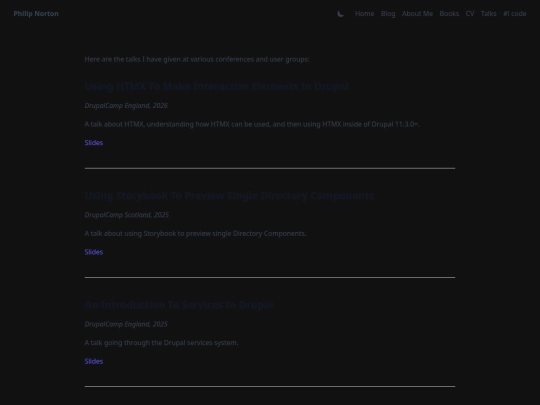This screenshot has width=540, height=405.
Task: Click the HTMX talk description paragraph
Action: (252, 124)
